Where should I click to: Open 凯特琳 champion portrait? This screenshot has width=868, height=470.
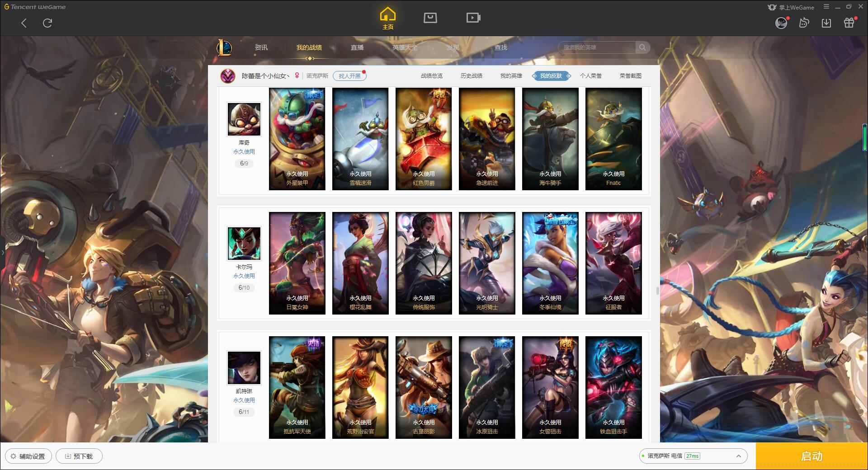(x=244, y=368)
